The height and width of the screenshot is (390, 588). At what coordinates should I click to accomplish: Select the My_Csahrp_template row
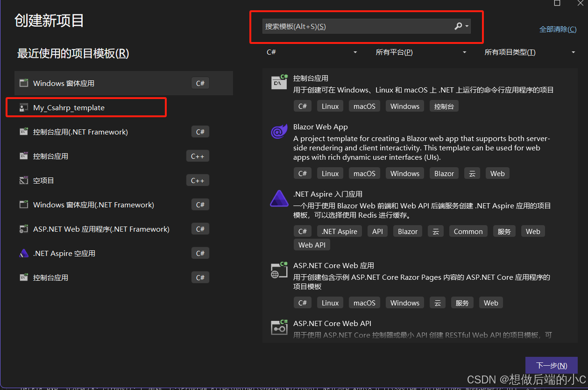tap(124, 107)
